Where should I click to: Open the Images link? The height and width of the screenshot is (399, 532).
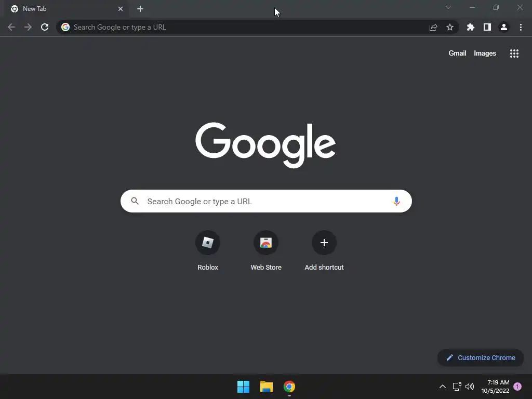(x=485, y=54)
